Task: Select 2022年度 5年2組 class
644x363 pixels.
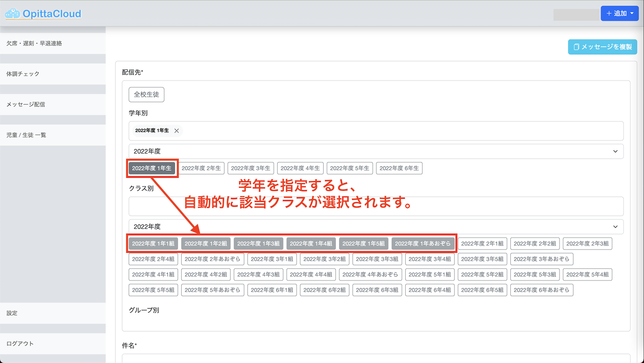Action: click(x=482, y=275)
